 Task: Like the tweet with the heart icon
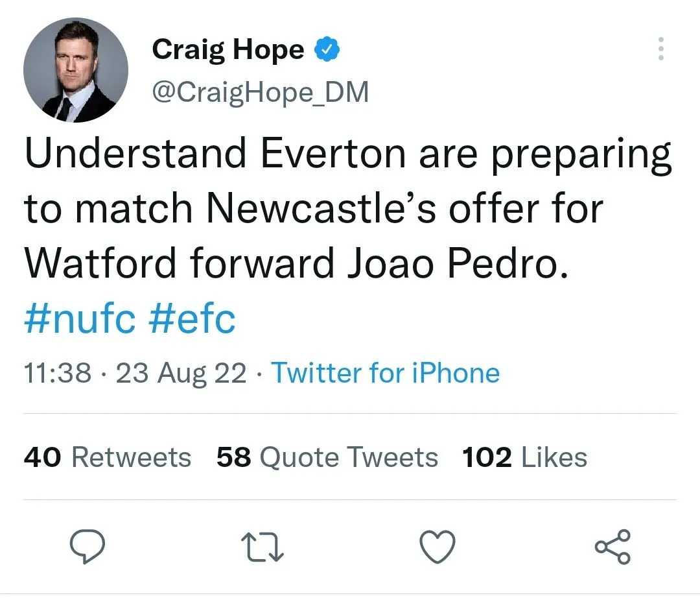(437, 547)
